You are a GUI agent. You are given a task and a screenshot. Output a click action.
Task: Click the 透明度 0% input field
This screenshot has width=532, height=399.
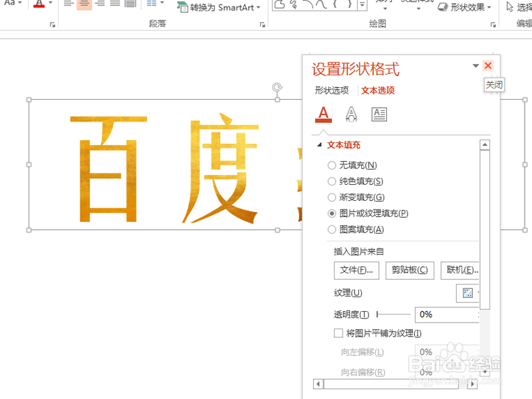pyautogui.click(x=447, y=315)
